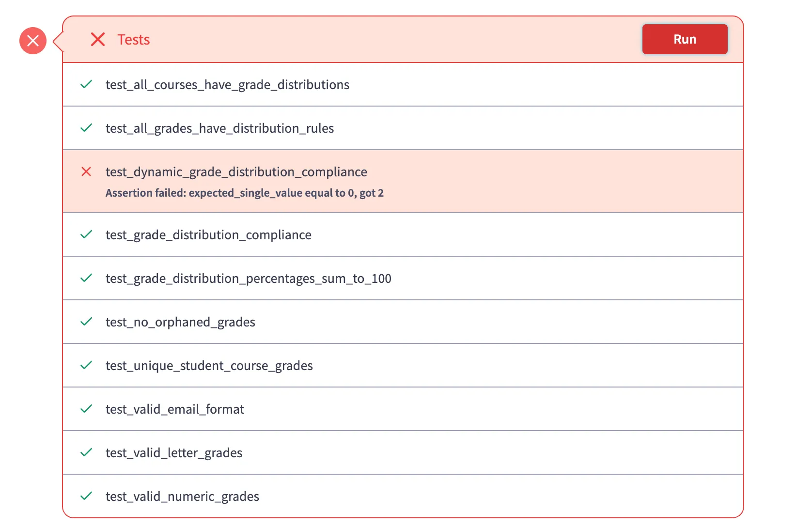Click the checkmark for test_valid_letter_grades

86,452
